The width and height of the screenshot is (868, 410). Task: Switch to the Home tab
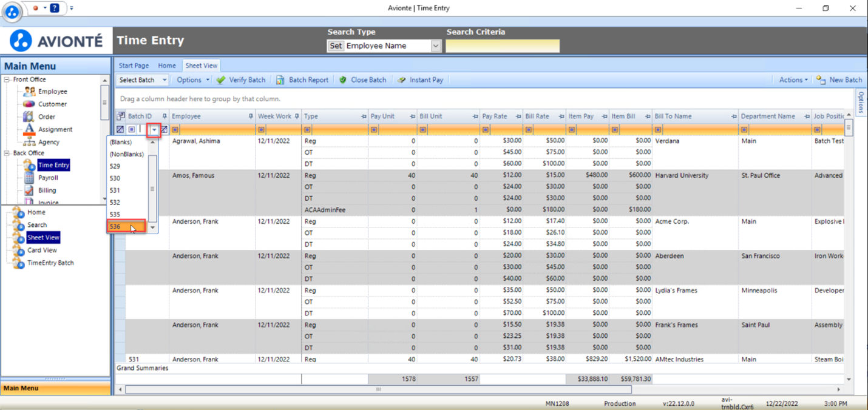[167, 66]
